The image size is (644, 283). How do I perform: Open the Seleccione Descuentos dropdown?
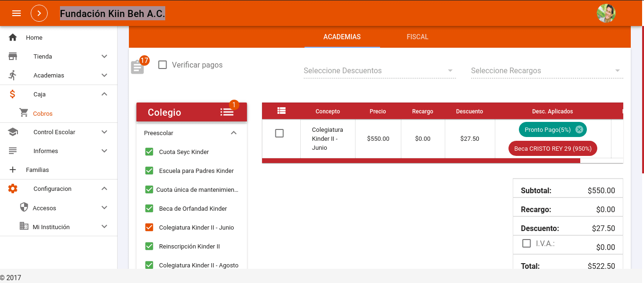click(x=380, y=70)
